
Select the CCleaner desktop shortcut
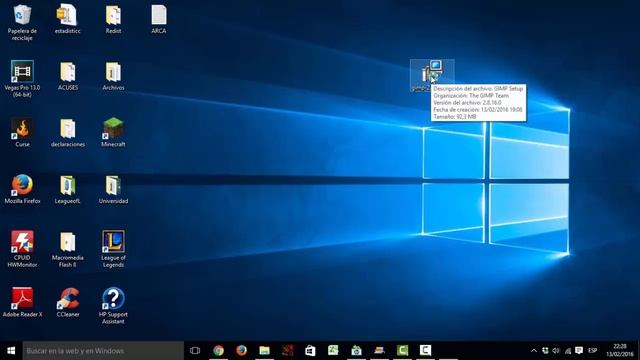pyautogui.click(x=68, y=302)
